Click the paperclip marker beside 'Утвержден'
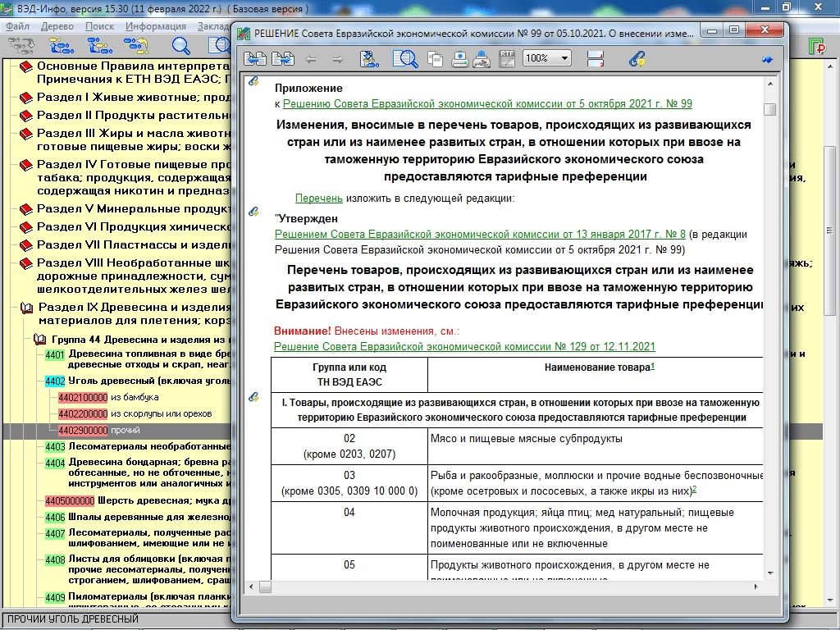This screenshot has height=630, width=840. (x=254, y=212)
